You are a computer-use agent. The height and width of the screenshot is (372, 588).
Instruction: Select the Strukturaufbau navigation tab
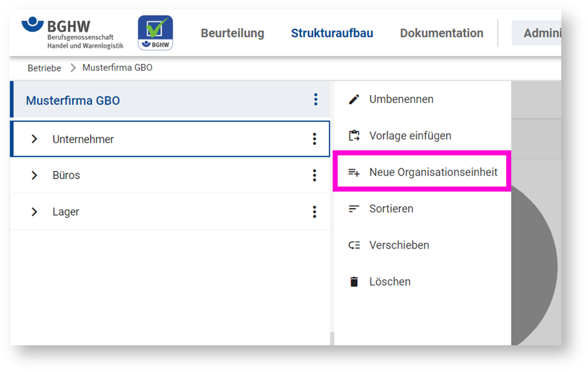332,33
